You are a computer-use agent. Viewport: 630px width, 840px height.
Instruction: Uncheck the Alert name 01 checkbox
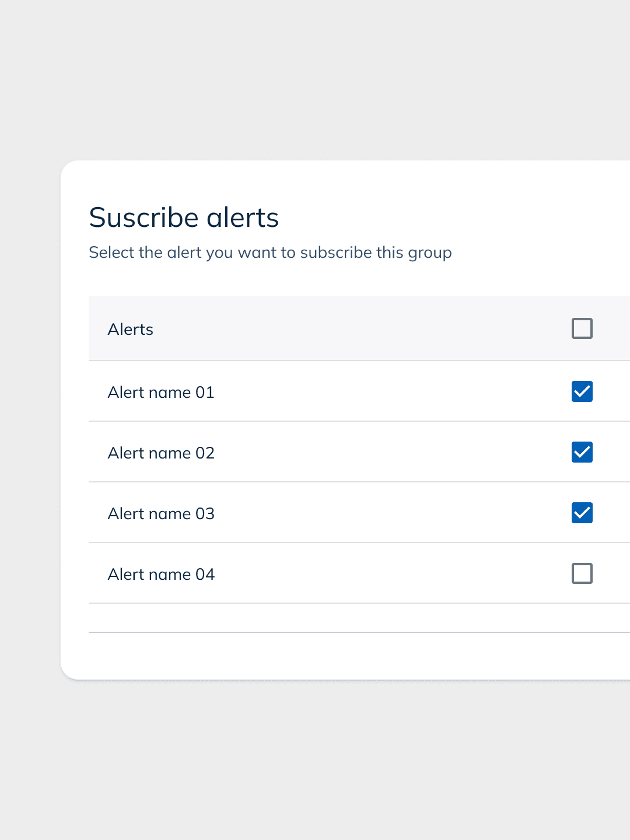[582, 391]
